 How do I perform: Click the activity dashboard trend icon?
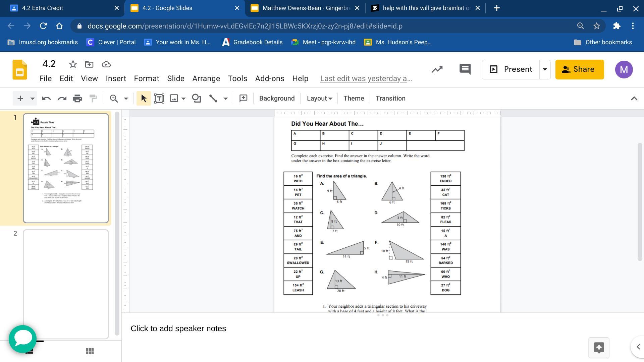437,69
